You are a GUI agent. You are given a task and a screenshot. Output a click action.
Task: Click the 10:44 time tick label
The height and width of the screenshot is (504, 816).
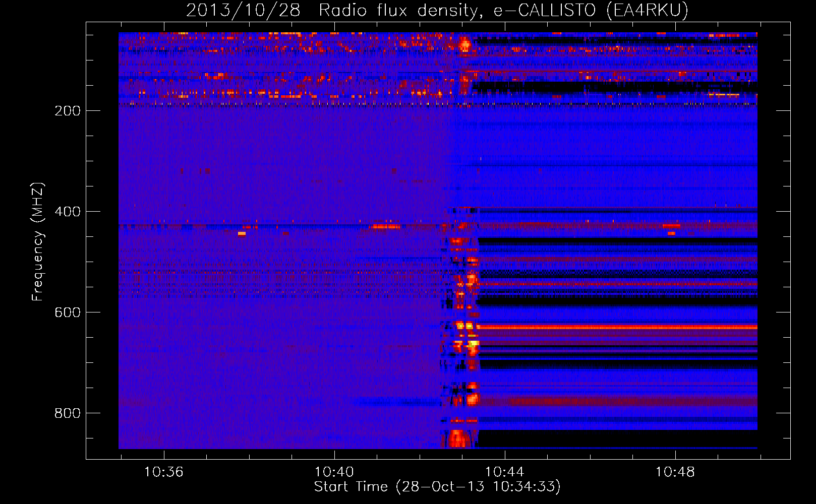(x=505, y=472)
